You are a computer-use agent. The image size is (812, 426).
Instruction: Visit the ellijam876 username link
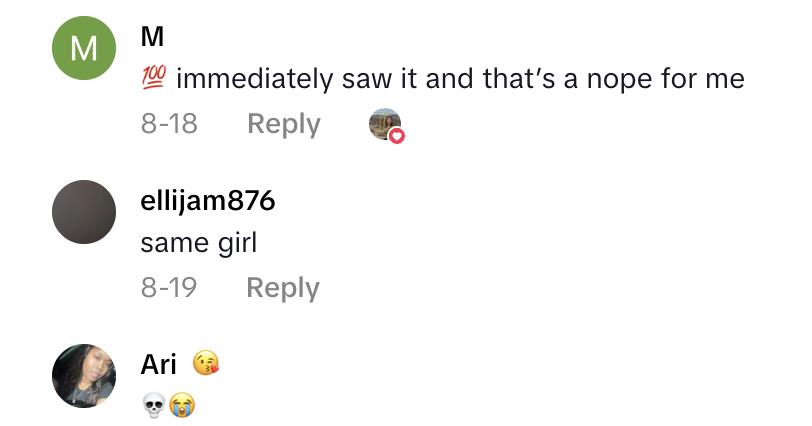pyautogui.click(x=208, y=201)
